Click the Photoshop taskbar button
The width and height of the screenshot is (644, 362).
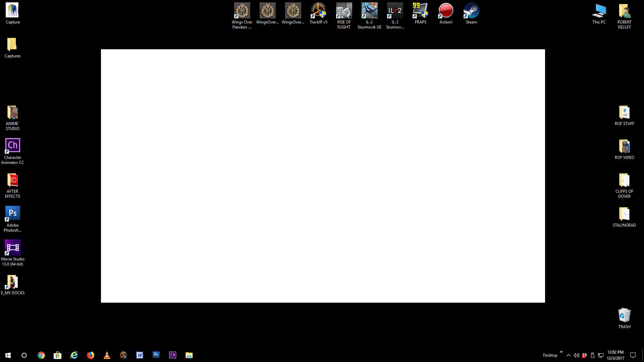(156, 355)
